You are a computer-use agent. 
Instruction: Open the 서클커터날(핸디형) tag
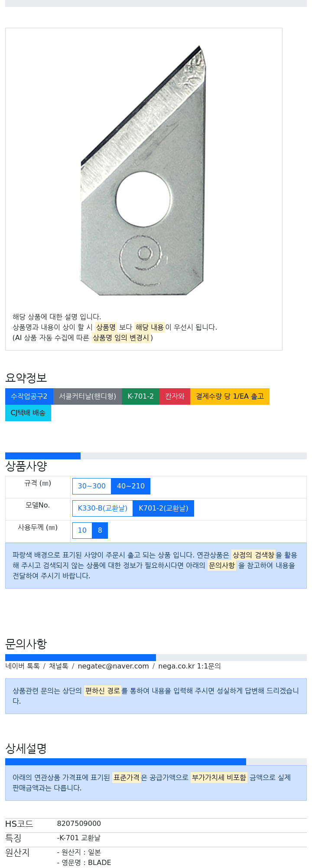[x=88, y=396]
